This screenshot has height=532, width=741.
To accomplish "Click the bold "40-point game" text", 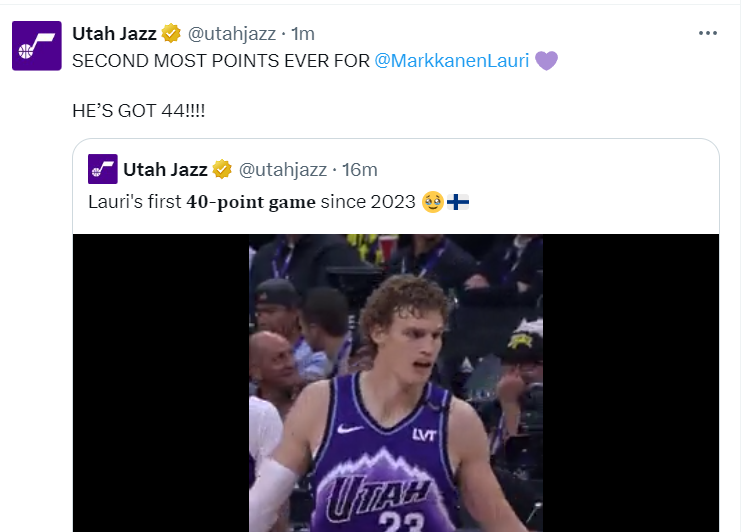I will 251,202.
